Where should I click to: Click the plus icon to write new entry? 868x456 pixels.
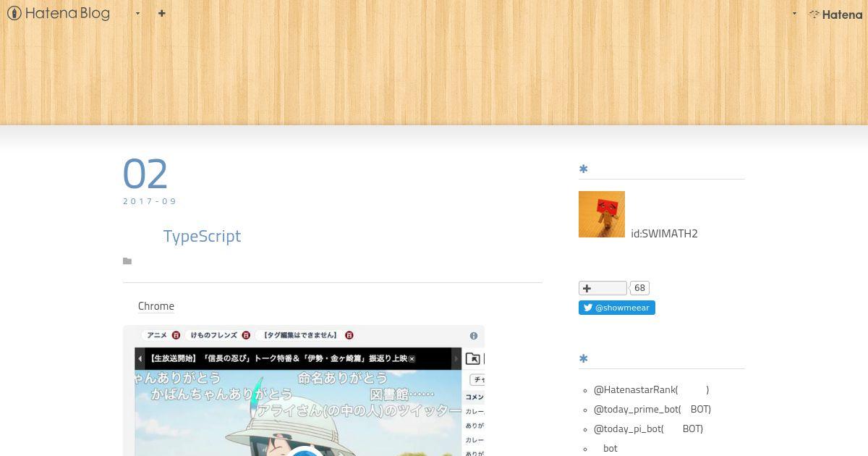tap(161, 13)
